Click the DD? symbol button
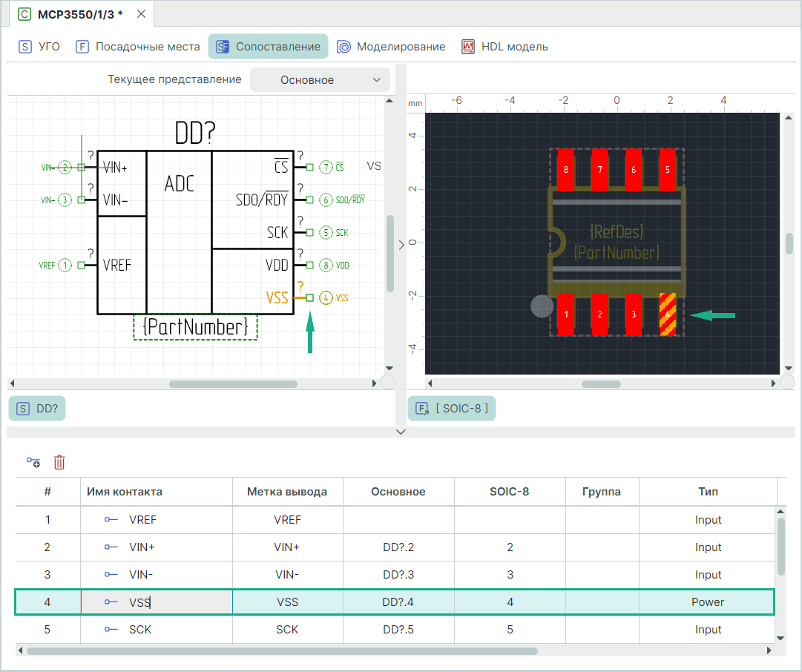802x672 pixels. 37,409
